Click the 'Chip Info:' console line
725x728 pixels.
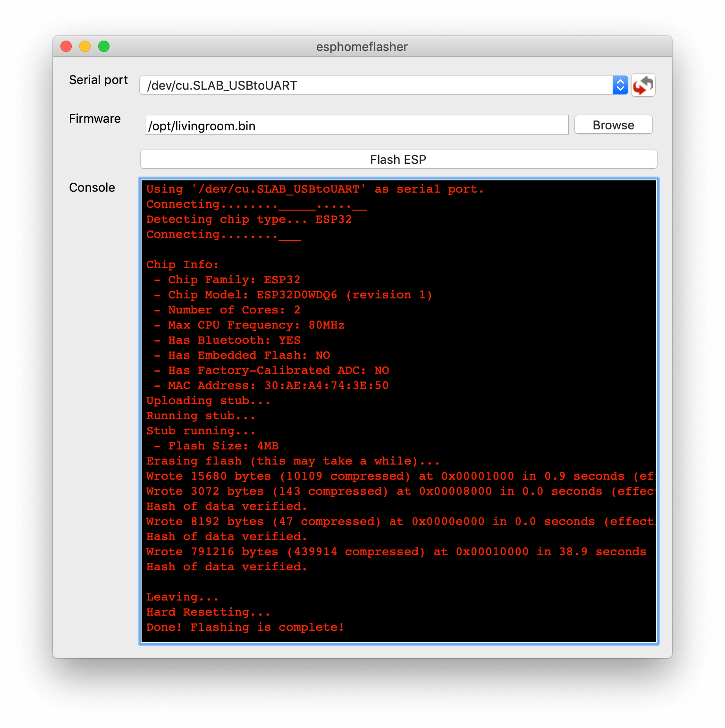(183, 265)
